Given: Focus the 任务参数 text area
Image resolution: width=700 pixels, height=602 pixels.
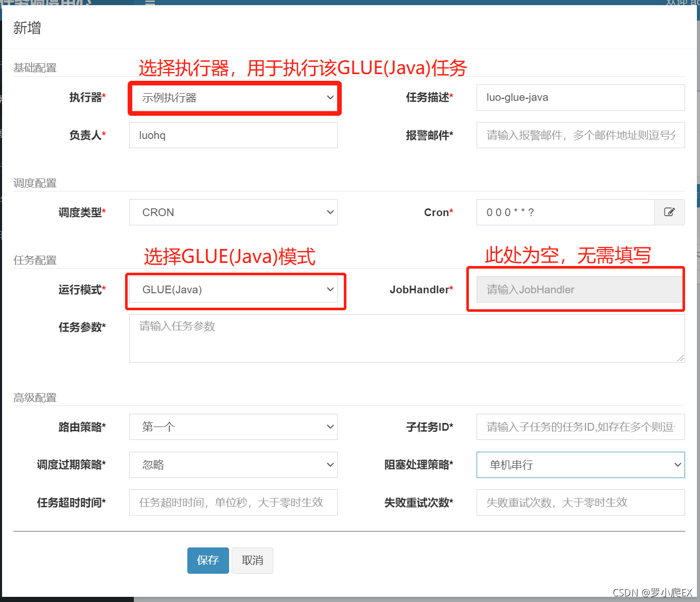Looking at the screenshot, I should click(407, 339).
